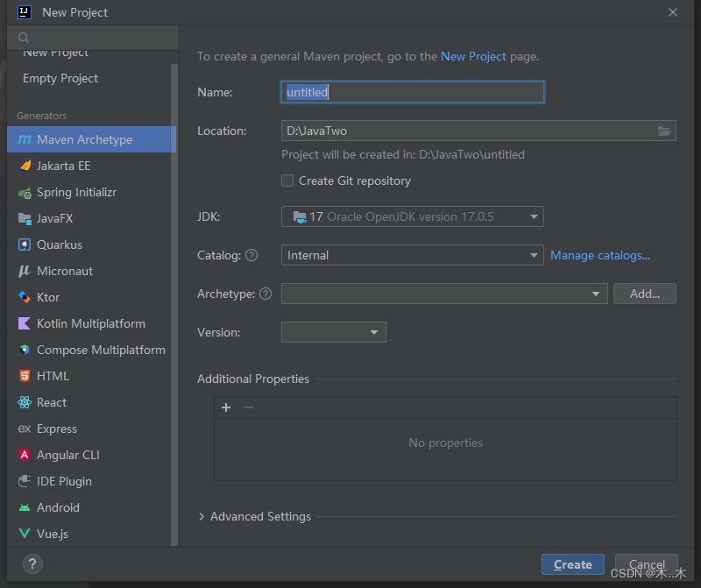
Task: Select Android generator label
Action: coord(58,507)
